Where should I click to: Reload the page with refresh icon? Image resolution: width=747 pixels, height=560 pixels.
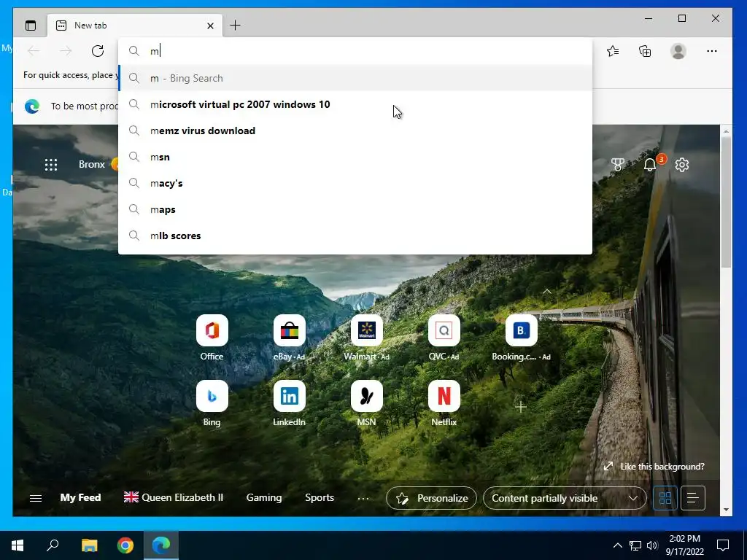[98, 51]
